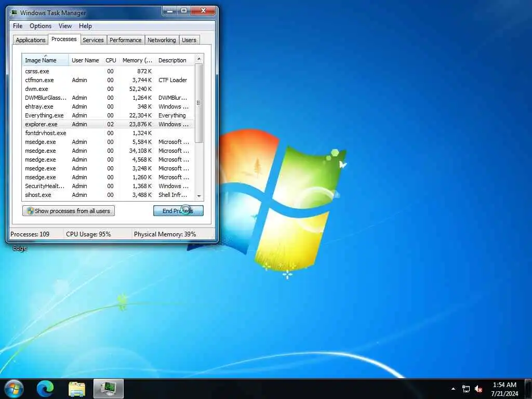Click the process list scrollbar thumb

coord(199,103)
